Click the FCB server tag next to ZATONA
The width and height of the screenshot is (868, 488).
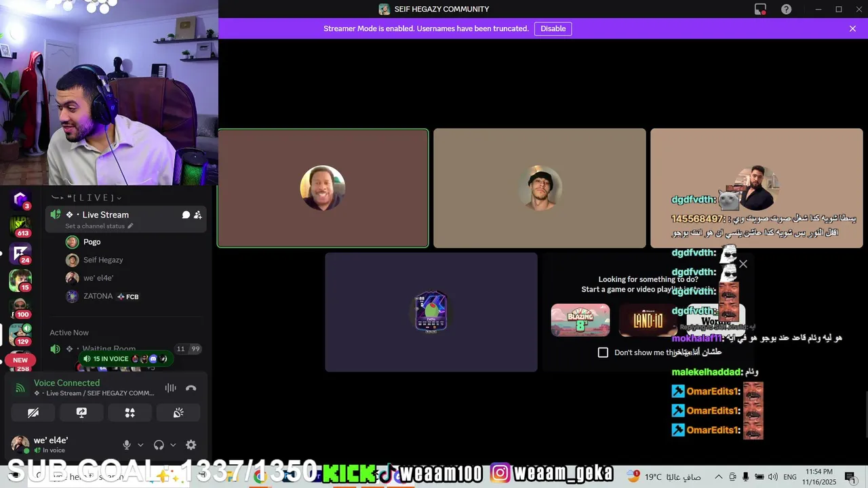[x=127, y=296]
